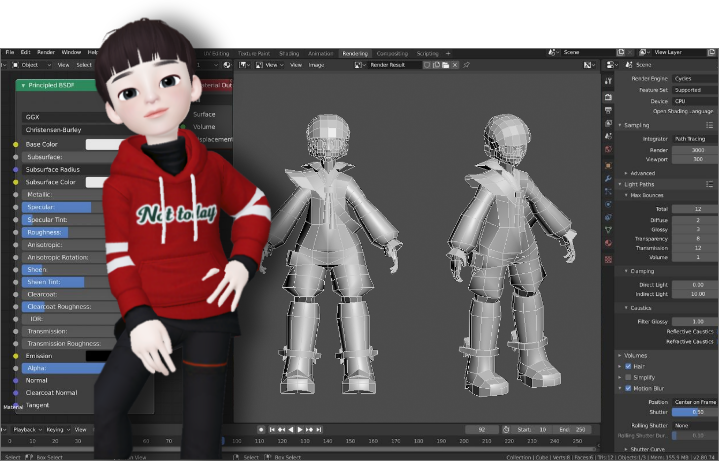Open the Light Paths presets list icon
719x461 pixels.
click(x=709, y=184)
